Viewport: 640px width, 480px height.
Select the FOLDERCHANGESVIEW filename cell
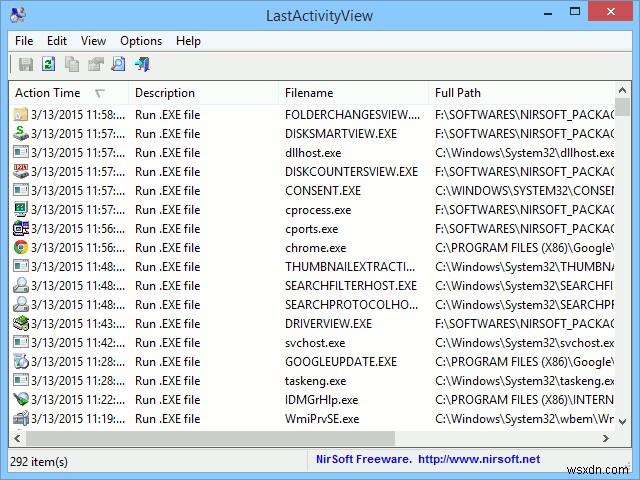(352, 115)
